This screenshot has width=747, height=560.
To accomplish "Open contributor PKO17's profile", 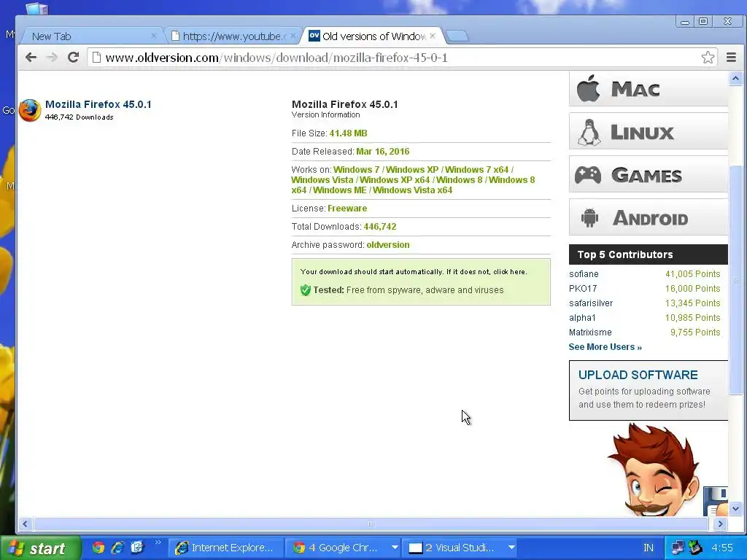I will [583, 289].
